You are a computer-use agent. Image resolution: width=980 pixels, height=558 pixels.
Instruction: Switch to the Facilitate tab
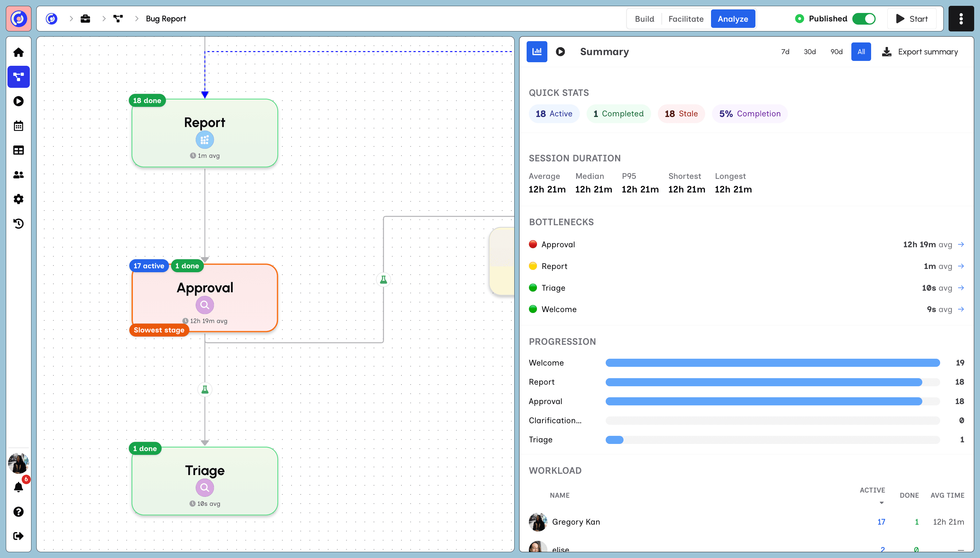click(x=686, y=19)
